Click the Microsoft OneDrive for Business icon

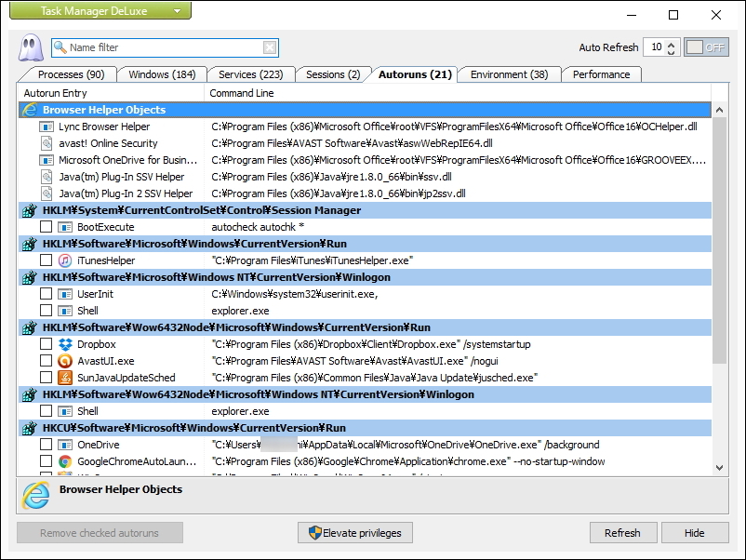47,160
